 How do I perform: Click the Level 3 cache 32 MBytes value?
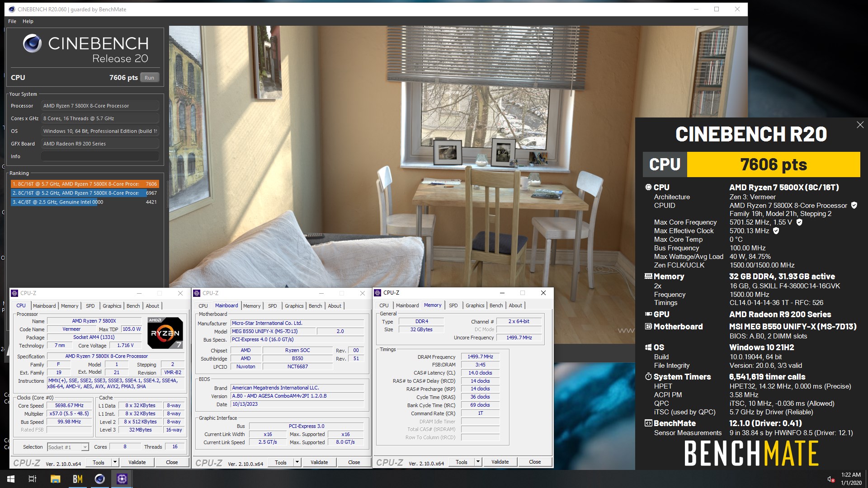tap(140, 430)
